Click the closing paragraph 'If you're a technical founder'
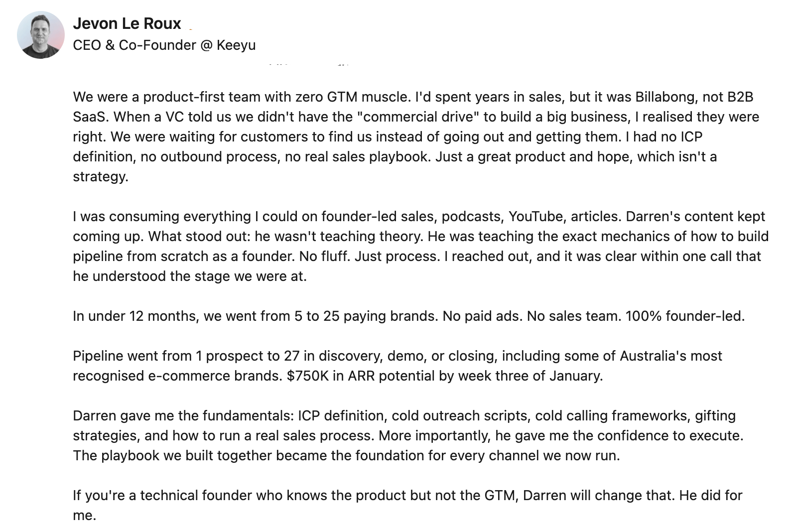The height and width of the screenshot is (532, 788). tap(407, 505)
